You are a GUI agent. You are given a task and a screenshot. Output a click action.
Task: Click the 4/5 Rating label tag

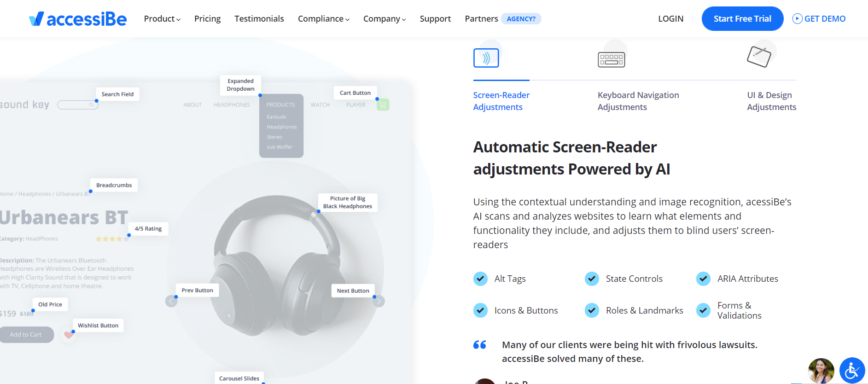(148, 228)
